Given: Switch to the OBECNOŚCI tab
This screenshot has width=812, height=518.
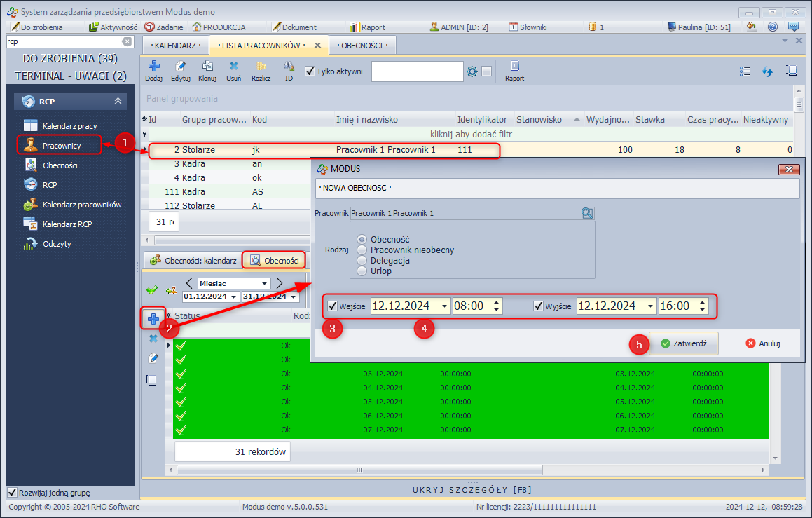Looking at the screenshot, I should [362, 45].
